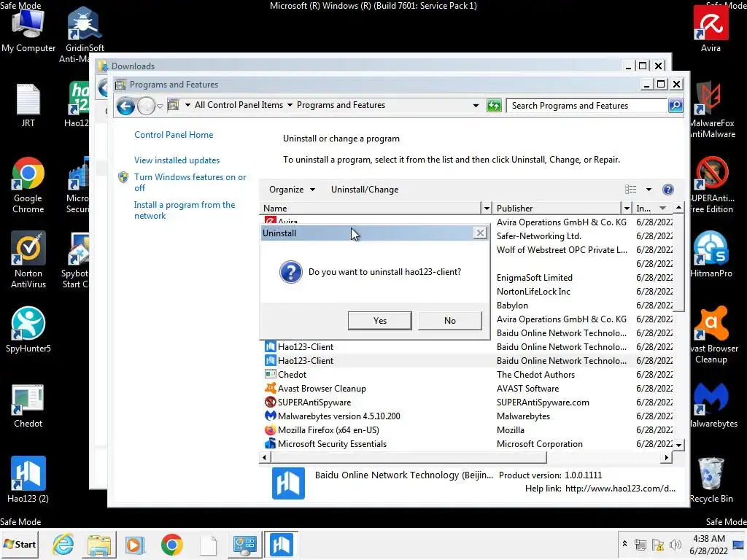The height and width of the screenshot is (560, 747).
Task: Click All Control Panel Items breadcrumb
Action: [239, 105]
